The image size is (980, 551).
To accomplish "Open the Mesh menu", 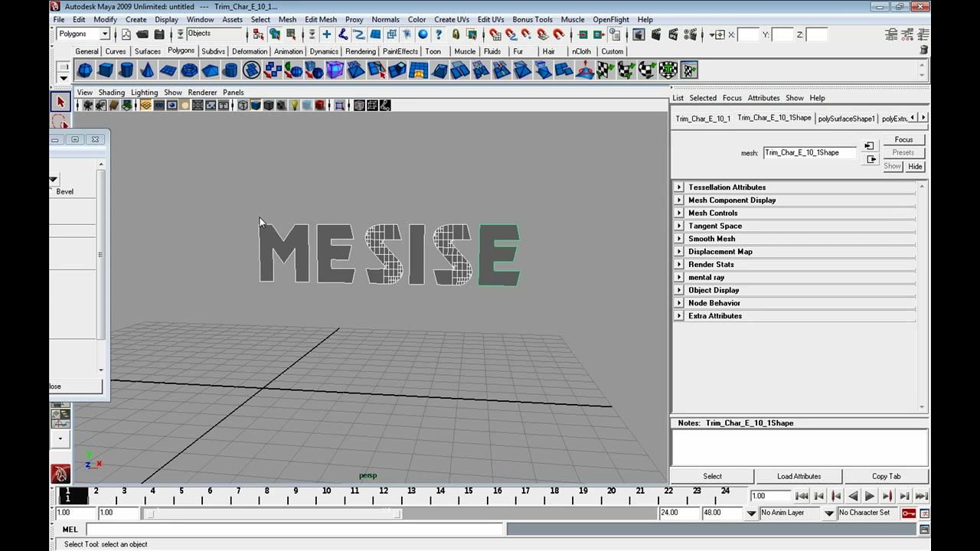I will 287,19.
